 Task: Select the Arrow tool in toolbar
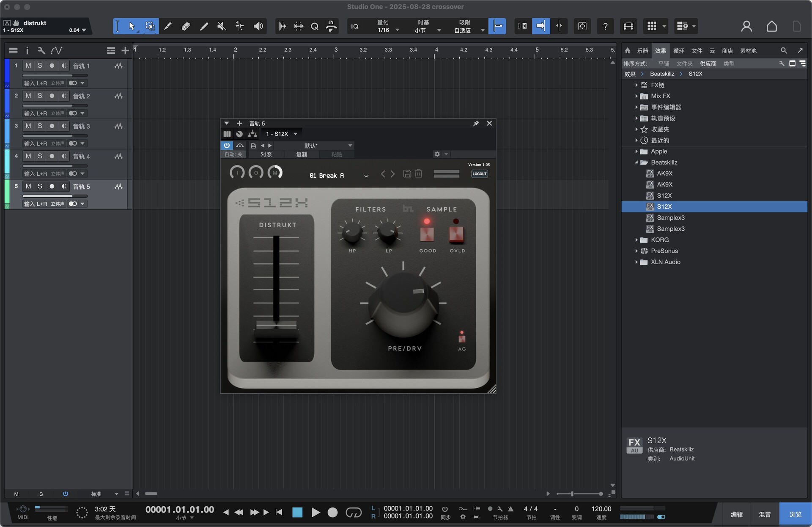click(x=132, y=26)
